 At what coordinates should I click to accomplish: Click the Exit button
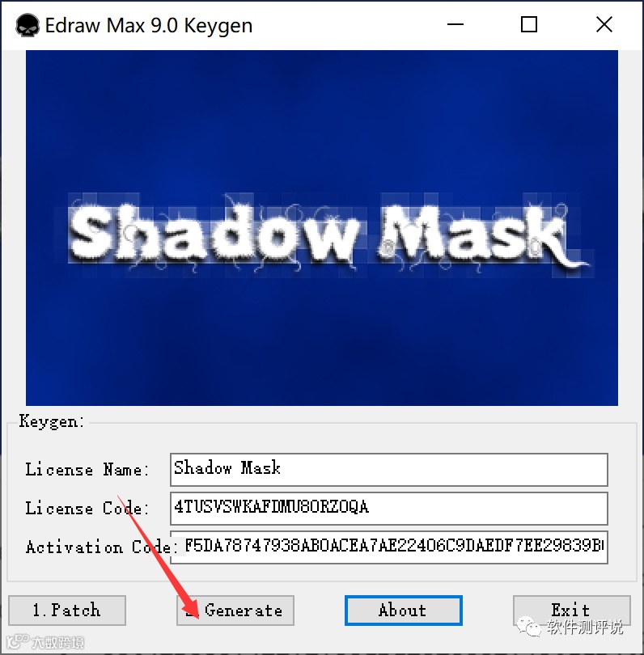click(571, 611)
